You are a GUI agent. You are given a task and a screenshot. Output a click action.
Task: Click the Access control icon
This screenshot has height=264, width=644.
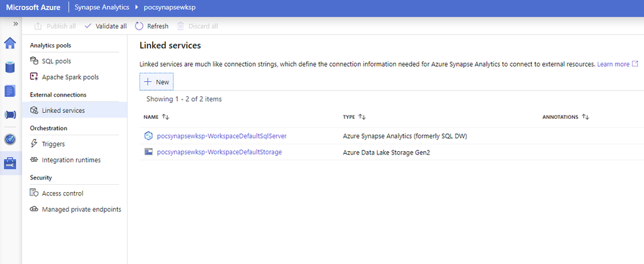tap(34, 193)
